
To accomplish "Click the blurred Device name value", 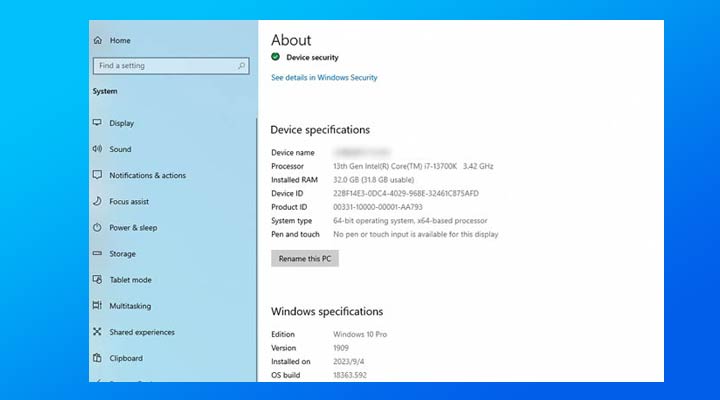I will coord(362,152).
